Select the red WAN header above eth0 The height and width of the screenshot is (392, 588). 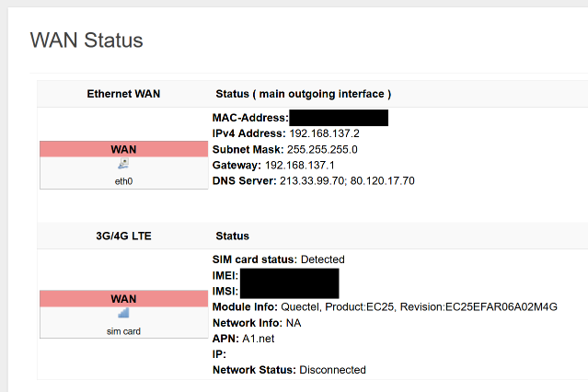coord(123,149)
